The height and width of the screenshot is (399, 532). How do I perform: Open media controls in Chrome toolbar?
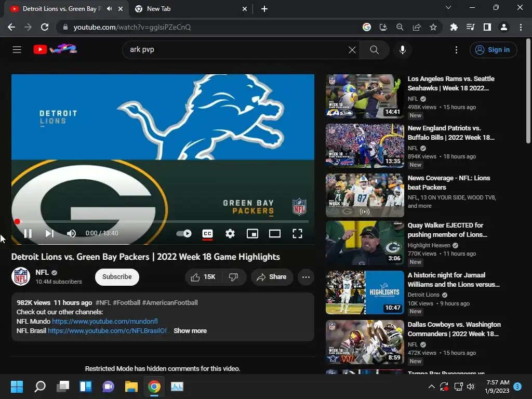pos(471,27)
